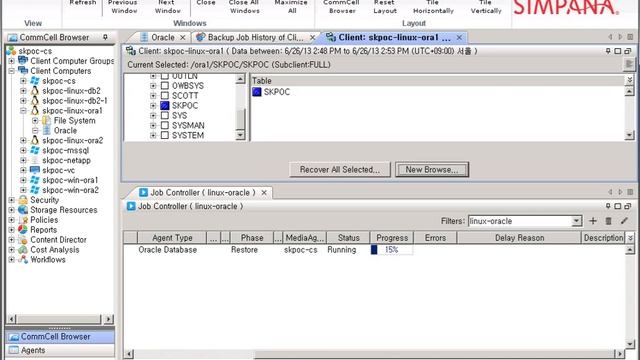This screenshot has height=360, width=640.
Task: Click the Storage Resources icon
Action: click(x=23, y=210)
